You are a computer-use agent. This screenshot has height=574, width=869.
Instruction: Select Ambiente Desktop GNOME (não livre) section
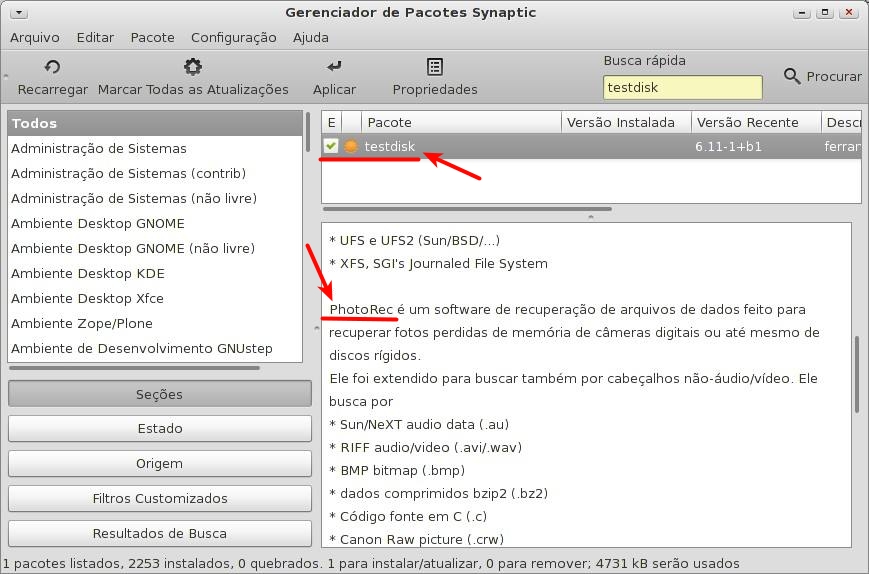pos(155,248)
